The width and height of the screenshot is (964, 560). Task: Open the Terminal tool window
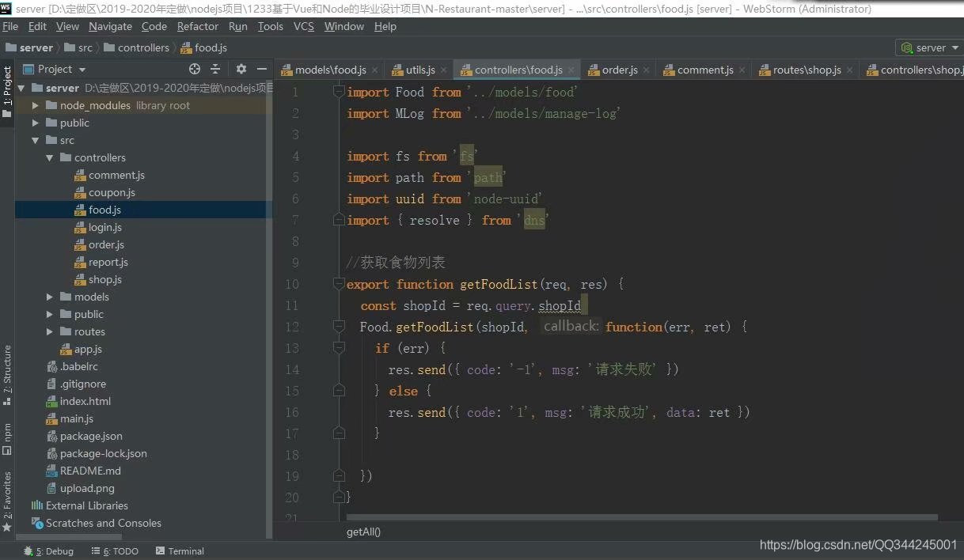[x=180, y=551]
